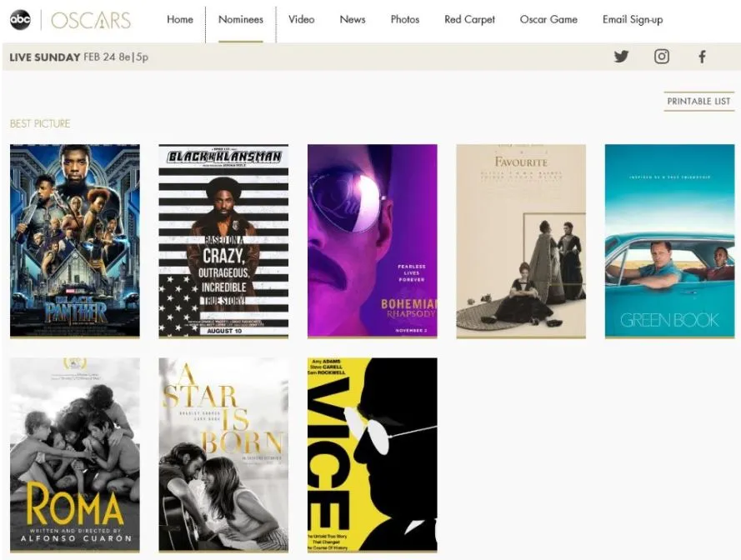Go to the Home tab
This screenshot has width=741, height=560.
tap(180, 19)
